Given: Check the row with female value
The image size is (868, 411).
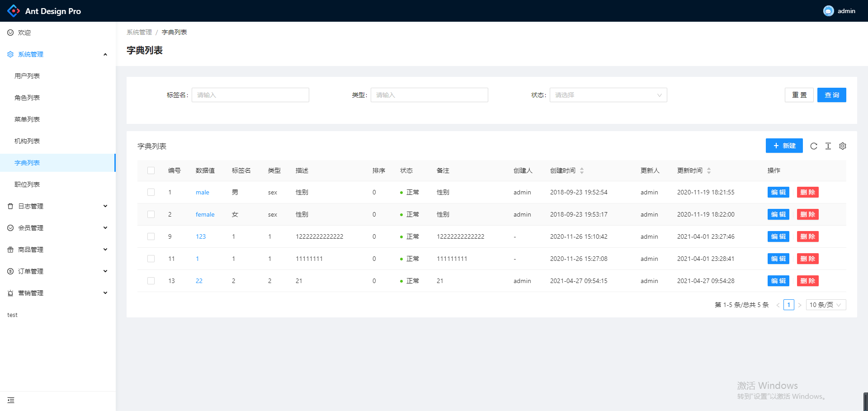Looking at the screenshot, I should [x=151, y=214].
